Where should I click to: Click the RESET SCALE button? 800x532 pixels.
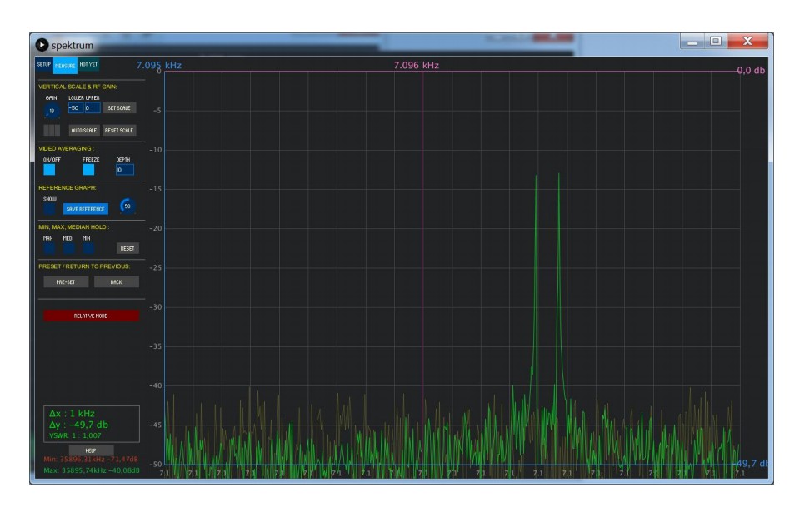[x=119, y=131]
